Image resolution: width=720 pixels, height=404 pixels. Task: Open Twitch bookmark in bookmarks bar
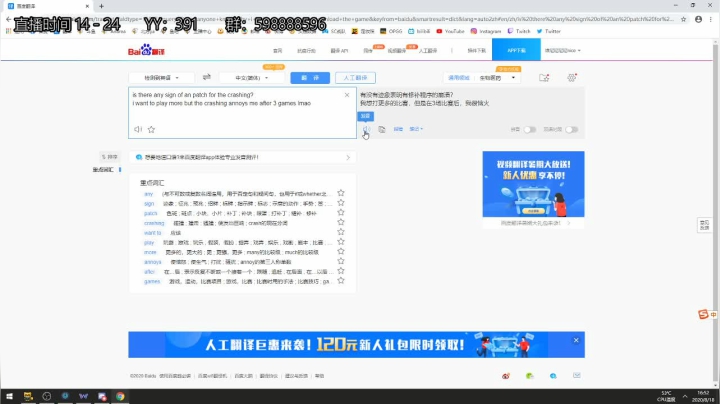(519, 31)
